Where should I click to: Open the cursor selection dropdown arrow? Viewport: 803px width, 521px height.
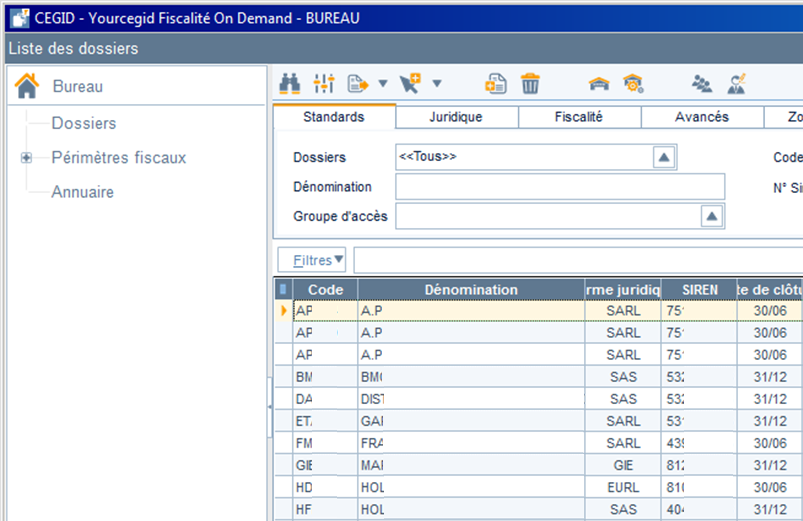tap(437, 84)
